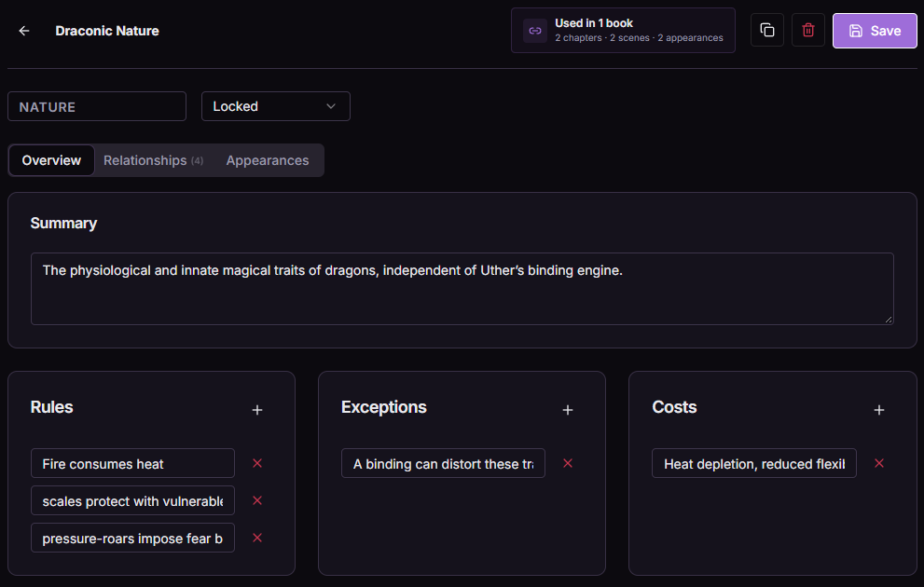Screen dimensions: 924x587
Task: Open the 'Used in 1 book' usage card
Action: click(x=623, y=31)
